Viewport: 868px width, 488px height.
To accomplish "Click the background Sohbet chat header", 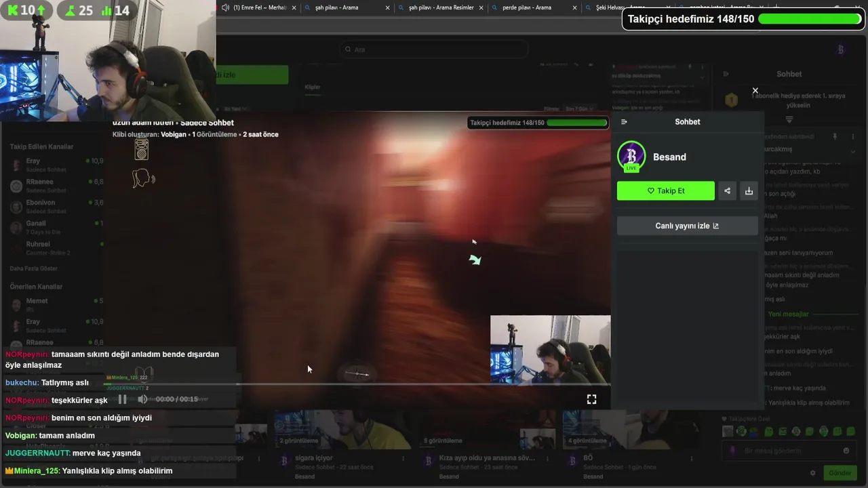I will coord(789,74).
